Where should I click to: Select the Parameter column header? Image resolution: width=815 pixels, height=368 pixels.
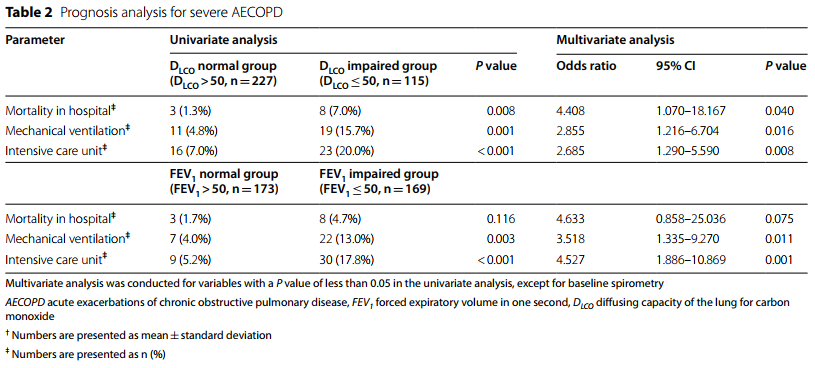point(35,40)
